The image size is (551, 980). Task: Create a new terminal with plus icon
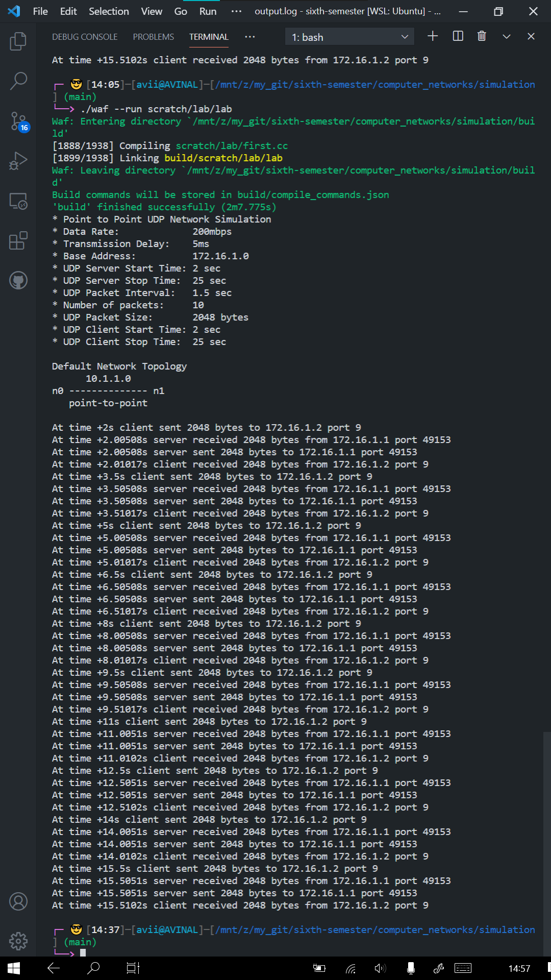[433, 36]
